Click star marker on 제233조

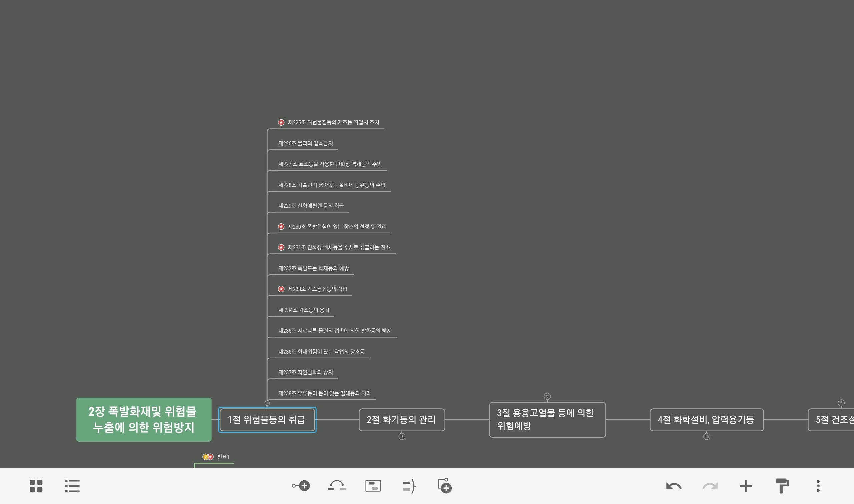281,289
